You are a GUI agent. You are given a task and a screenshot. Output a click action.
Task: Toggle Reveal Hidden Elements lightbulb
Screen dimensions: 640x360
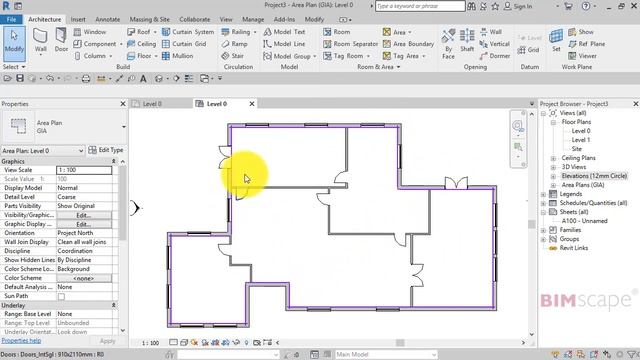(246, 343)
